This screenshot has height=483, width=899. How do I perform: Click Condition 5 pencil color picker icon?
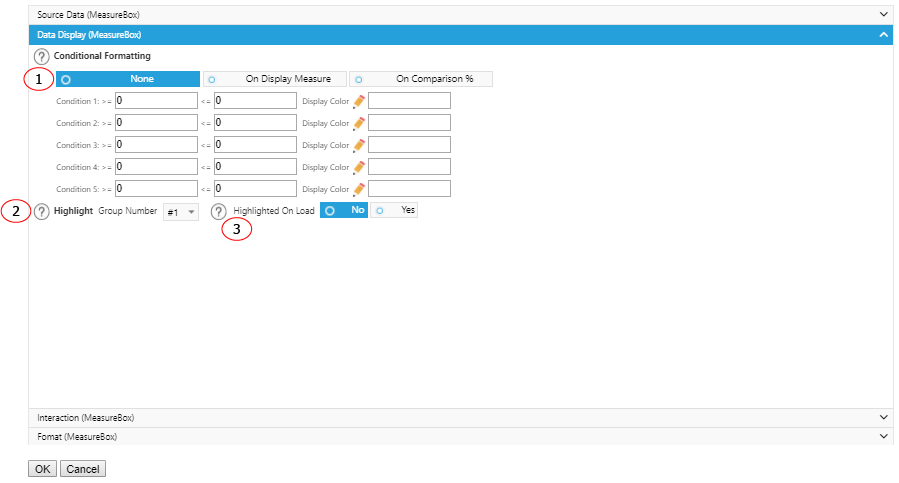tap(359, 189)
